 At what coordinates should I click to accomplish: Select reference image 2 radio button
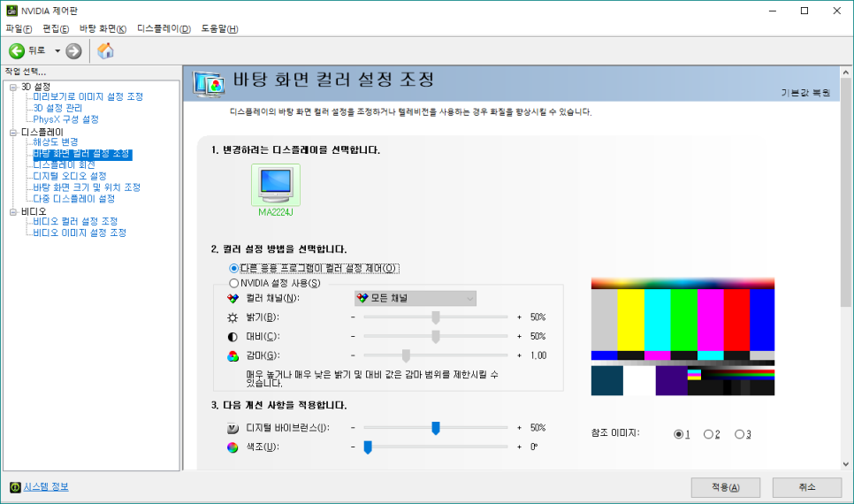[708, 434]
